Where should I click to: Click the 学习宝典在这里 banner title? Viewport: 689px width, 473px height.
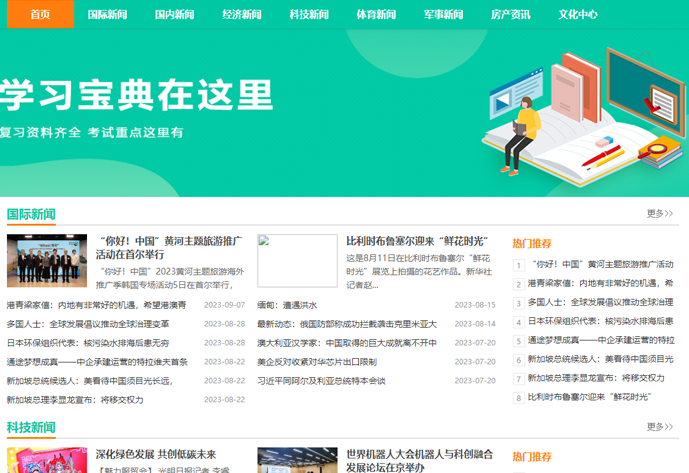(x=137, y=95)
